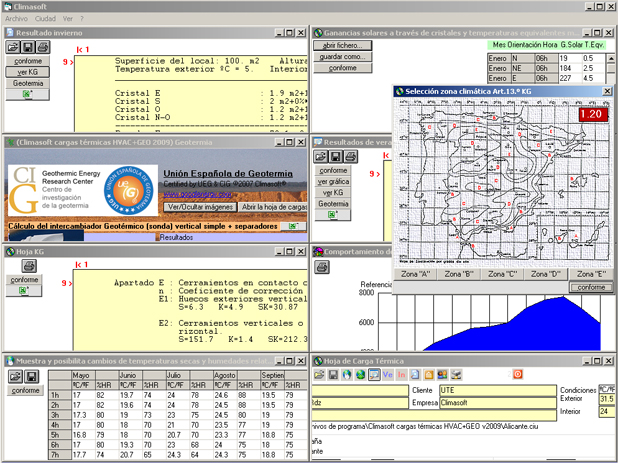
Task: Click 'Geotermia' in Resultados de verano window
Action: pos(333,204)
